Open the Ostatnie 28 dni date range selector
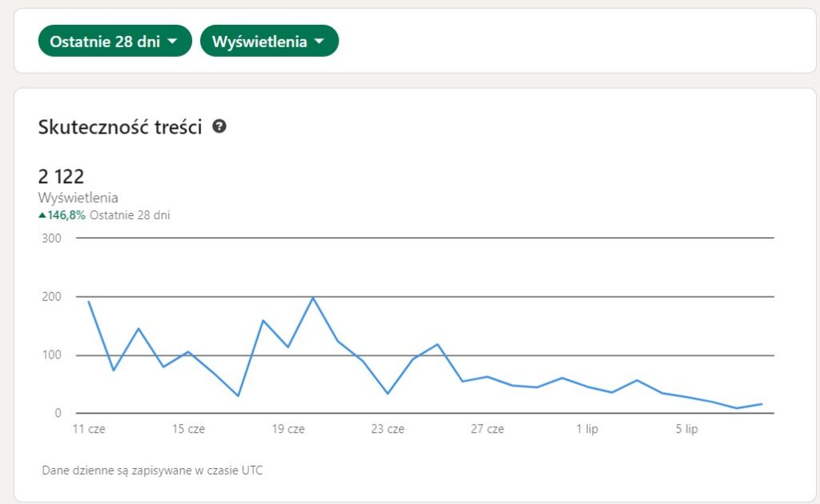The height and width of the screenshot is (504, 820). tap(115, 41)
